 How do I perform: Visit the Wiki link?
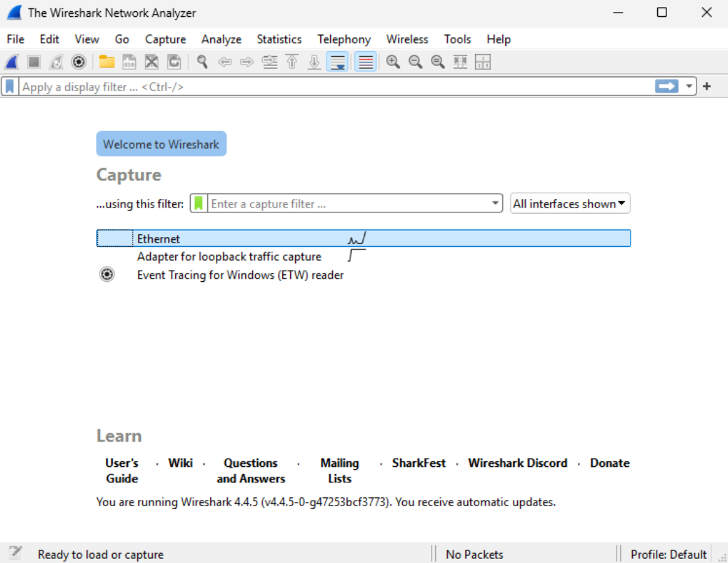click(181, 463)
